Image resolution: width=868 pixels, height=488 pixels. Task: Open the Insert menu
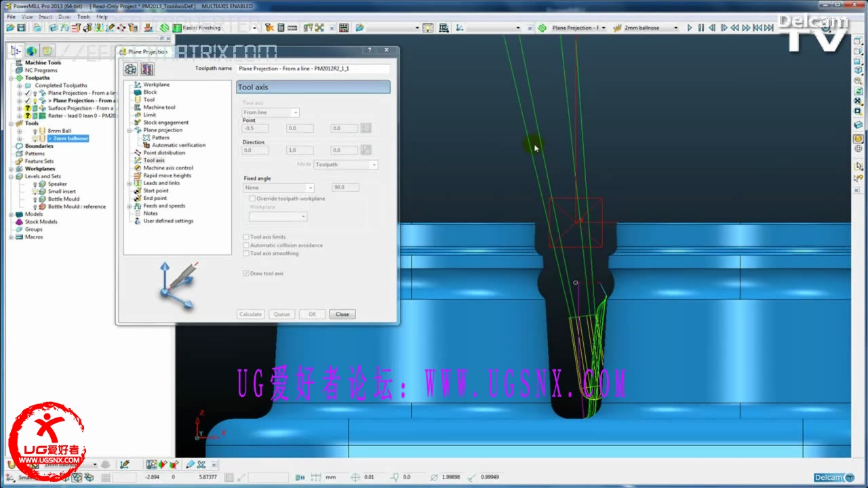pos(45,16)
